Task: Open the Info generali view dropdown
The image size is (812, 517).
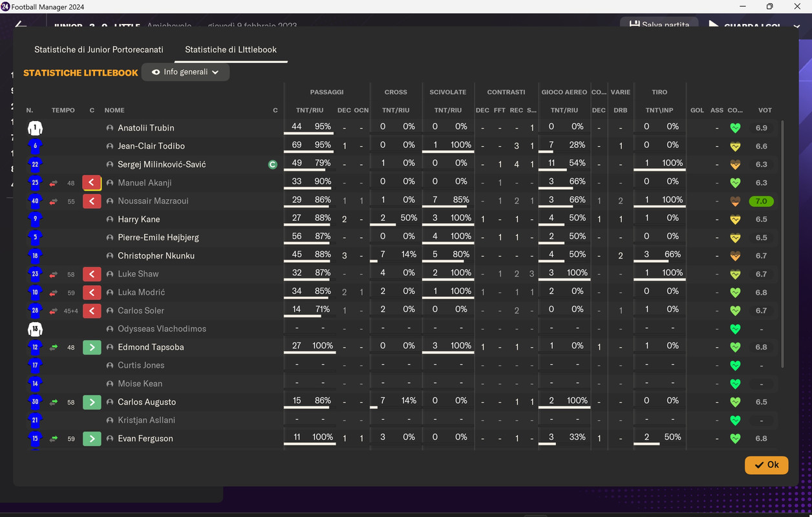Action: [186, 72]
